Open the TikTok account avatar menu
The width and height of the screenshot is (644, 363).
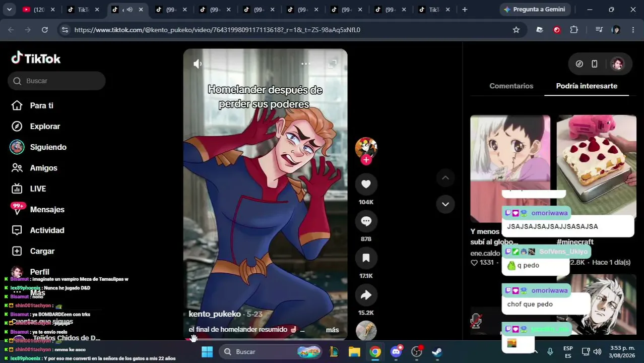coord(618,64)
